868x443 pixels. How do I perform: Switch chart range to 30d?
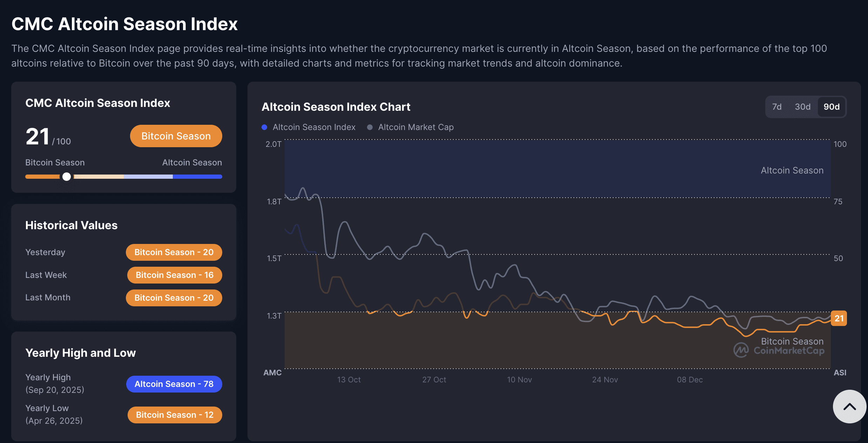(802, 107)
